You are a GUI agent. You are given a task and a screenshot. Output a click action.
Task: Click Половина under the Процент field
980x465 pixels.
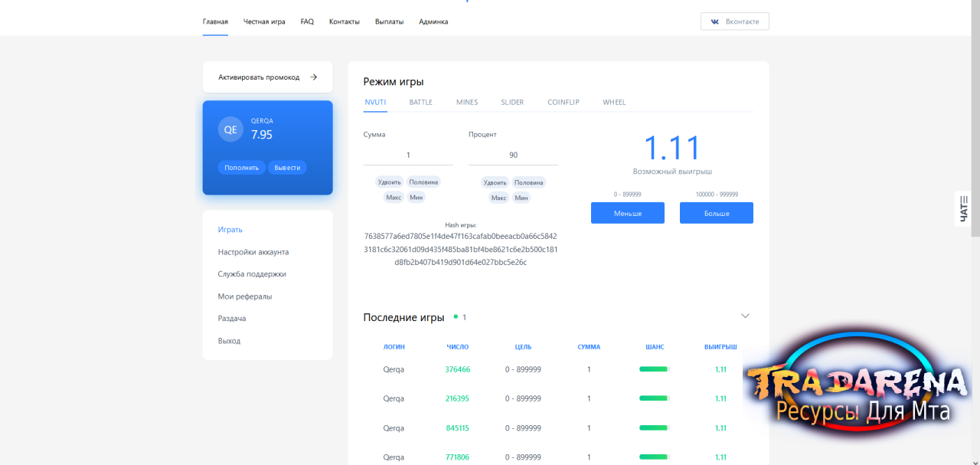point(528,182)
